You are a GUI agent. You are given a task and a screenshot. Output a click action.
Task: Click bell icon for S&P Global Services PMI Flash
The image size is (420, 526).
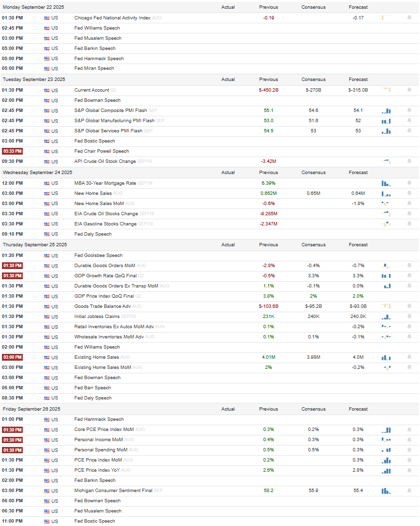[x=409, y=130]
